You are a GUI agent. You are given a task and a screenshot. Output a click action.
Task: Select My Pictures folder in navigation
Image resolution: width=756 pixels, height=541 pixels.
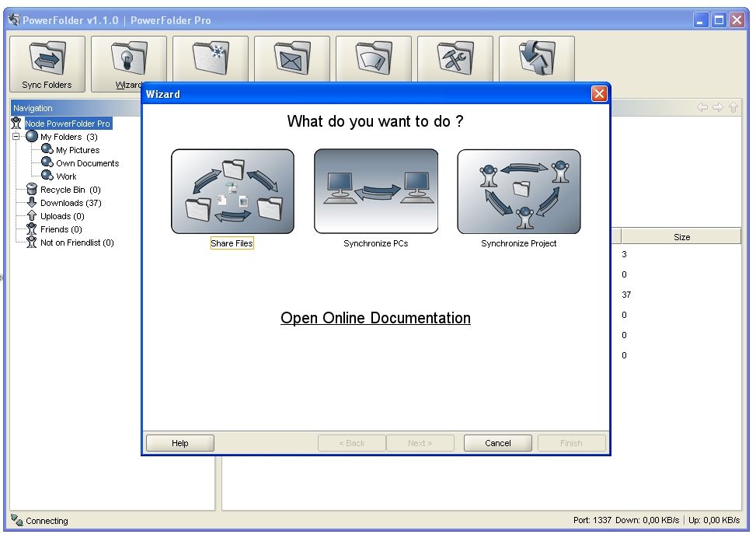pos(77,150)
